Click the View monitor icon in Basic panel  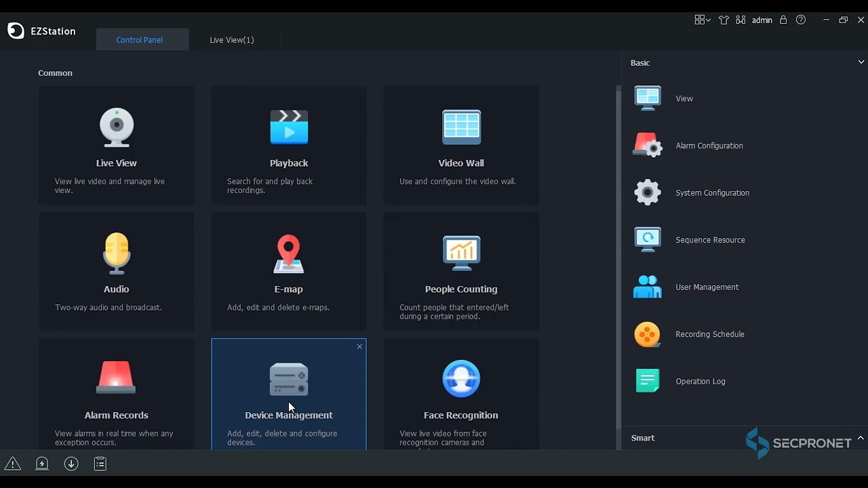pos(648,98)
